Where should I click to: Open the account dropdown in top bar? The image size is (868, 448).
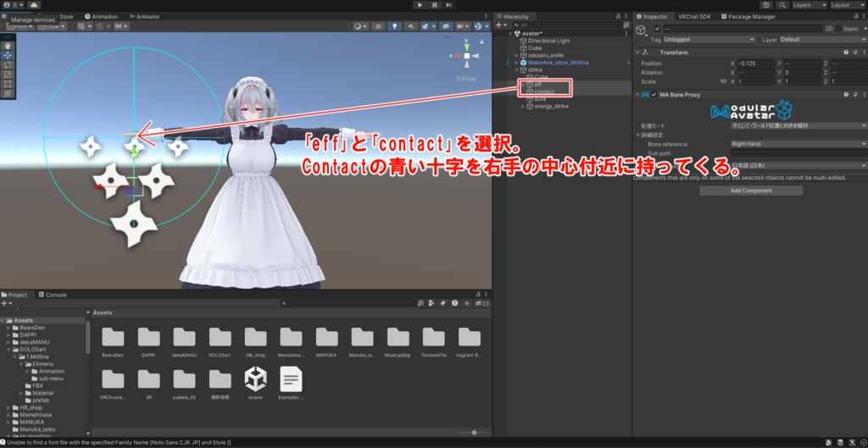pyautogui.click(x=14, y=5)
